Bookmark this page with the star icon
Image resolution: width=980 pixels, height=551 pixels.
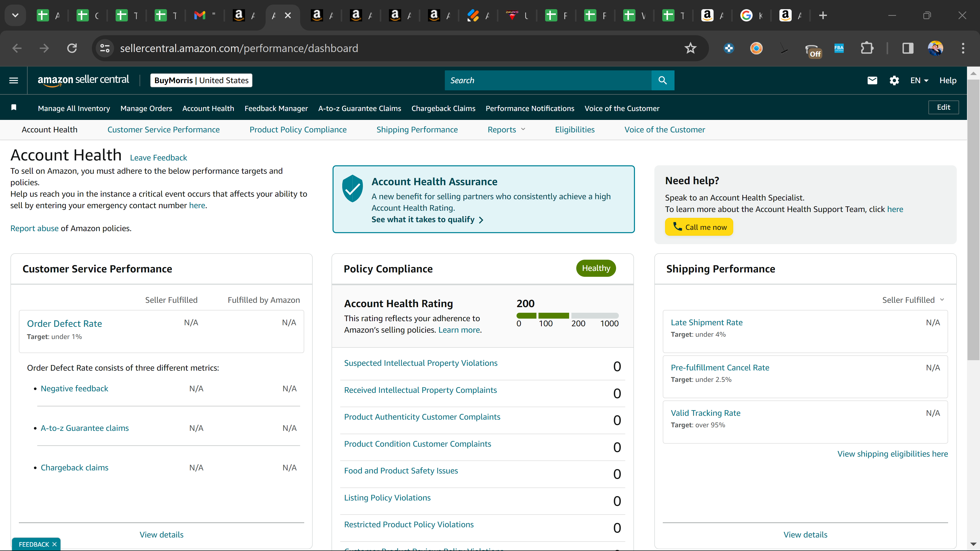coord(690,48)
